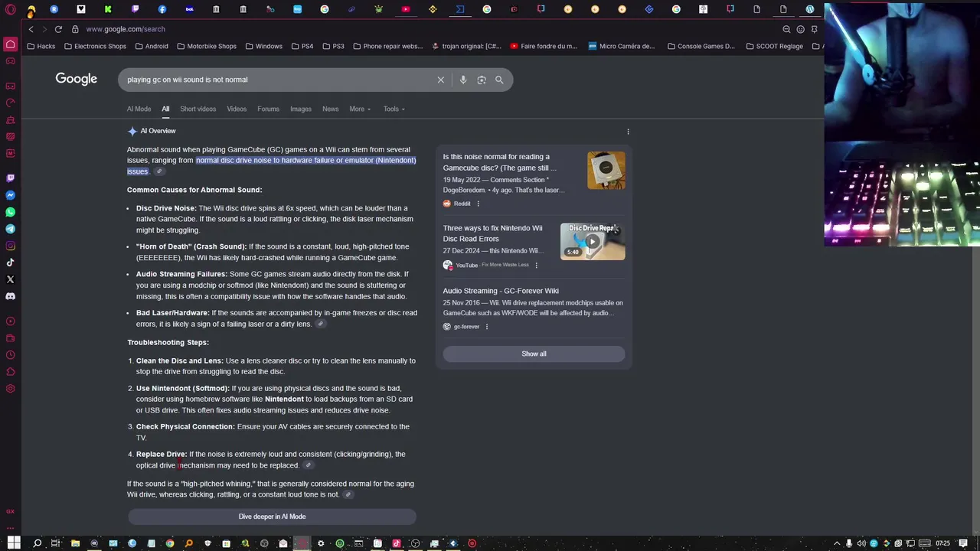Go back to the previous page
The width and height of the screenshot is (980, 551).
click(31, 29)
